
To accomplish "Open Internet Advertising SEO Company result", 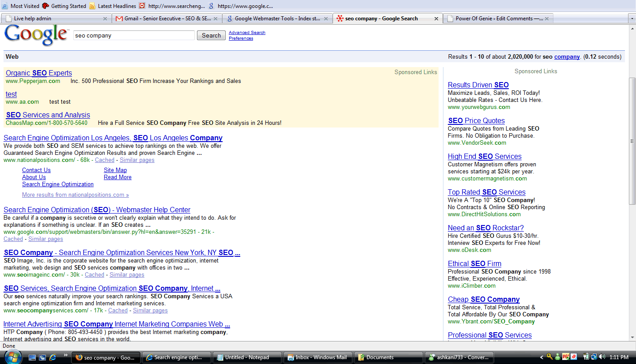I will [x=117, y=324].
